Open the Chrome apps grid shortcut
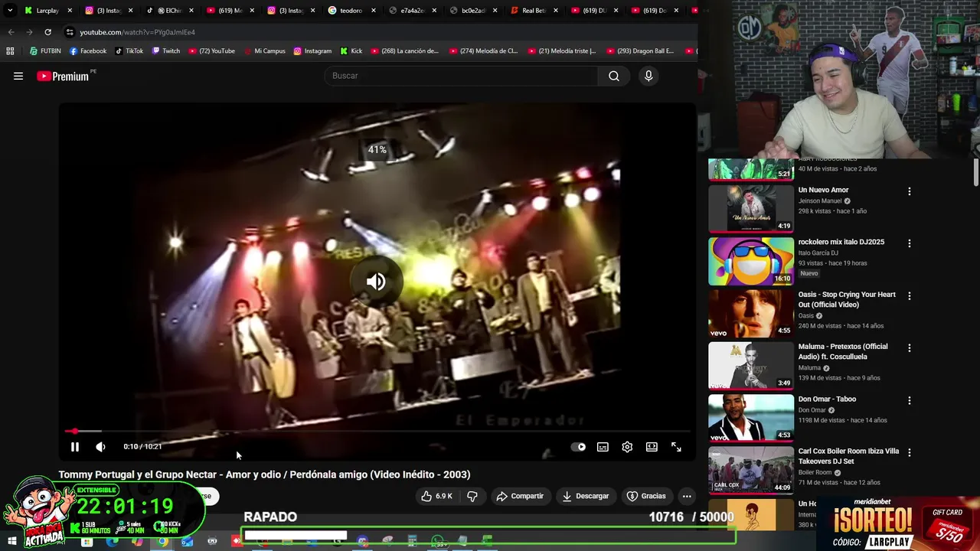 pyautogui.click(x=10, y=51)
